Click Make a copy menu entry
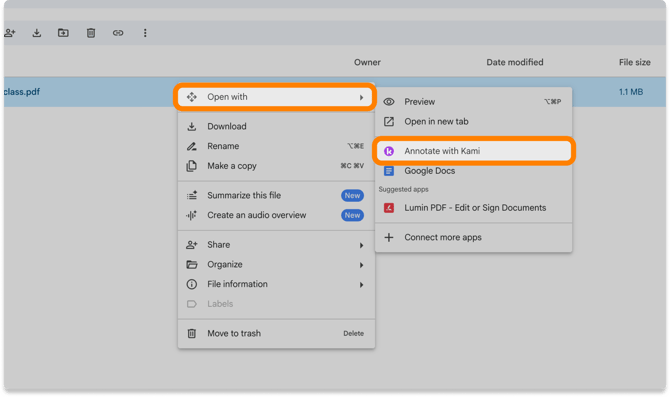Viewport: 670px width, 397px height. point(276,166)
